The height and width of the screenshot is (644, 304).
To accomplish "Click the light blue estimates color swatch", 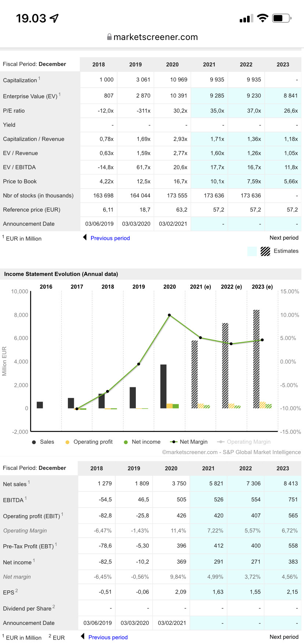I will click(252, 251).
